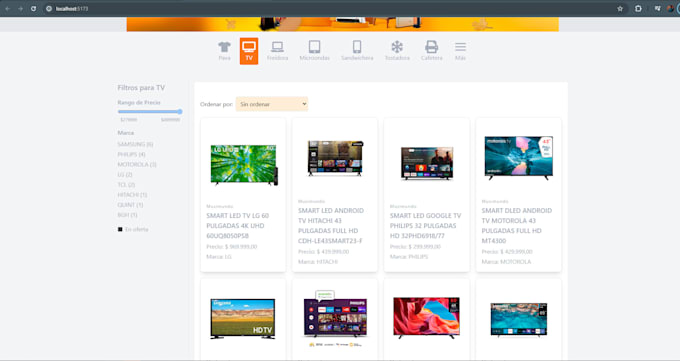
Task: View site information icon in address bar
Action: [x=49, y=8]
